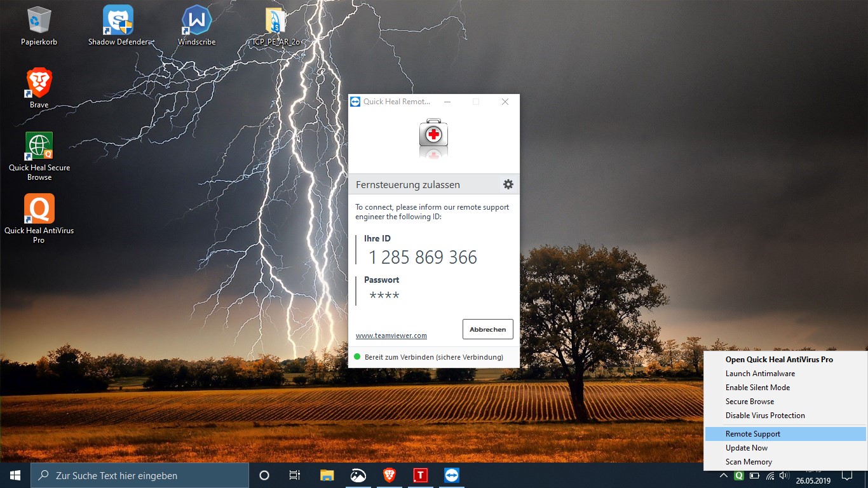Open remote support settings gear icon
Screen dimensions: 868x488
tap(508, 184)
